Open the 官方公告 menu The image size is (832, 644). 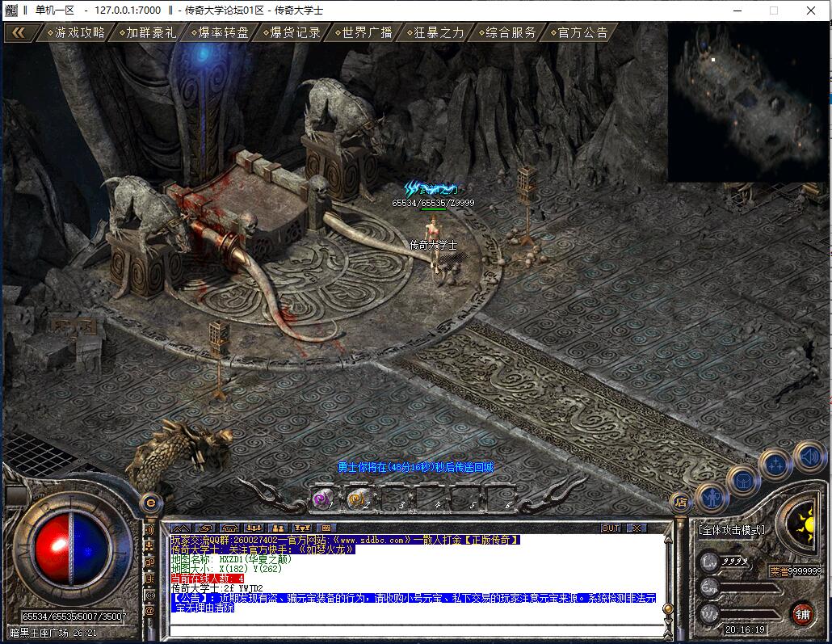click(579, 33)
